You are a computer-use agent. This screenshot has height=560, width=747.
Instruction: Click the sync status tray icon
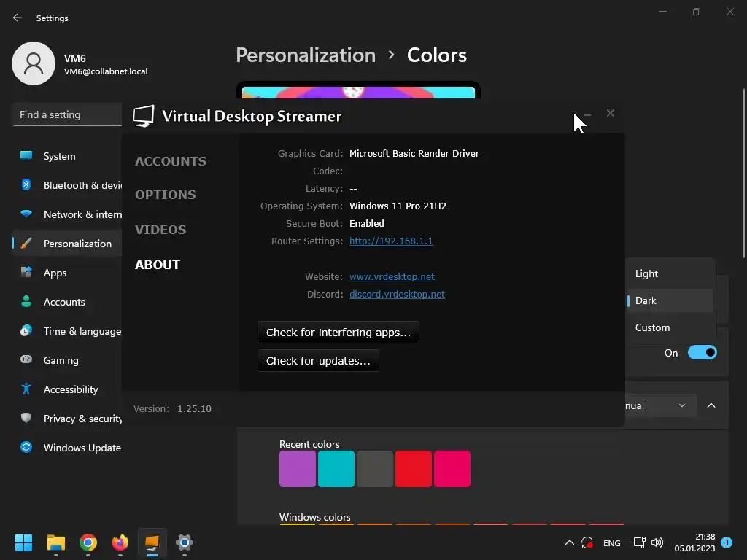coord(587,542)
